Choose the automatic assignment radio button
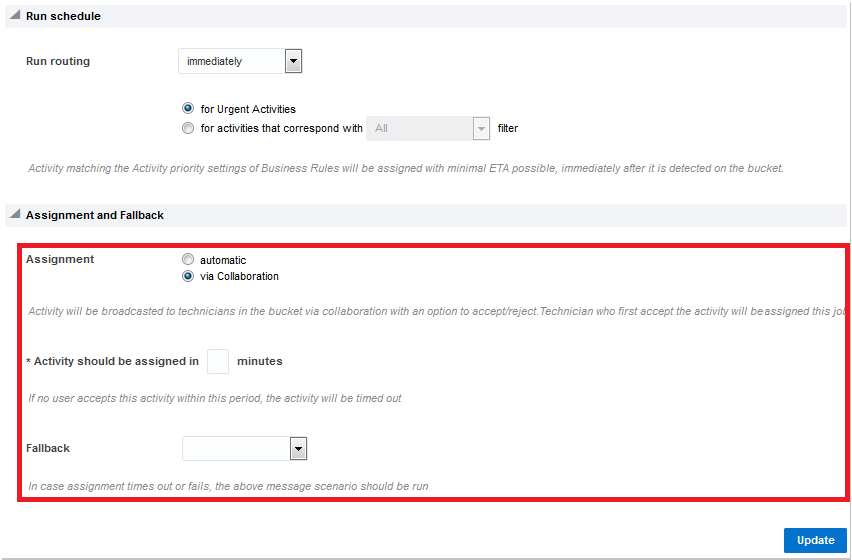The height and width of the screenshot is (560, 852). click(x=188, y=260)
